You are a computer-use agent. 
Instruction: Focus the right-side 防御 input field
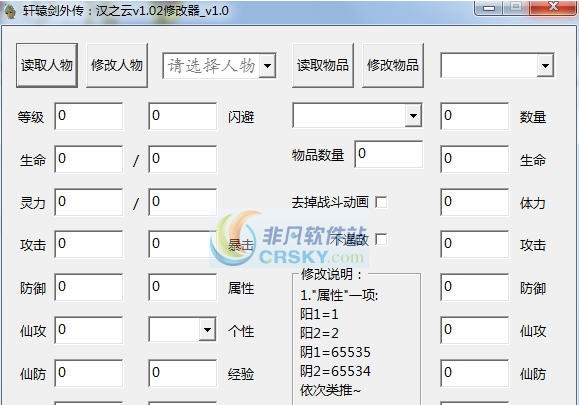click(x=474, y=287)
